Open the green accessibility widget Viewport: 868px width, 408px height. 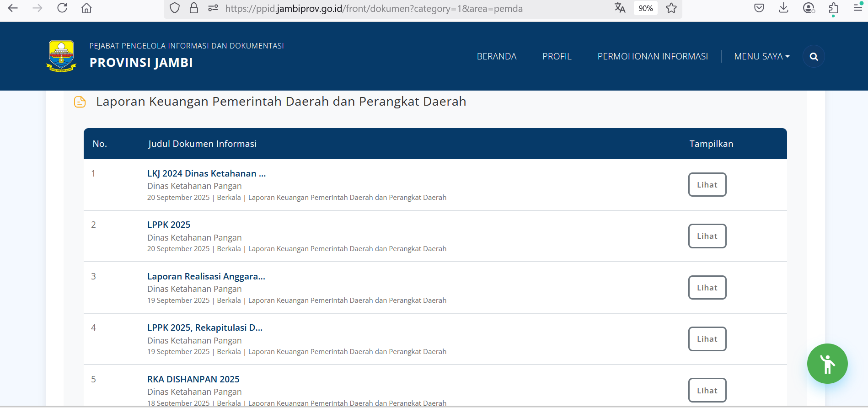(827, 364)
